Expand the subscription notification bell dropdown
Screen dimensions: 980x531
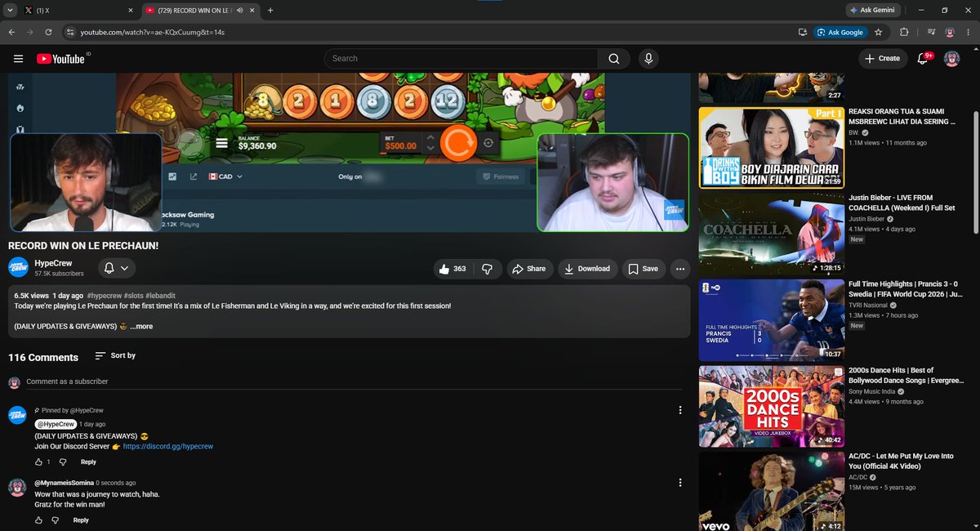[115, 268]
